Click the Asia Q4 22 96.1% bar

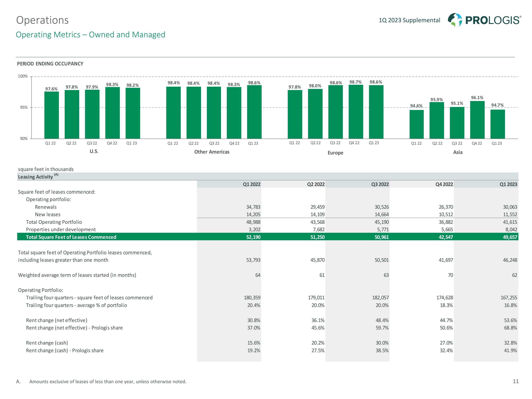coord(477,120)
